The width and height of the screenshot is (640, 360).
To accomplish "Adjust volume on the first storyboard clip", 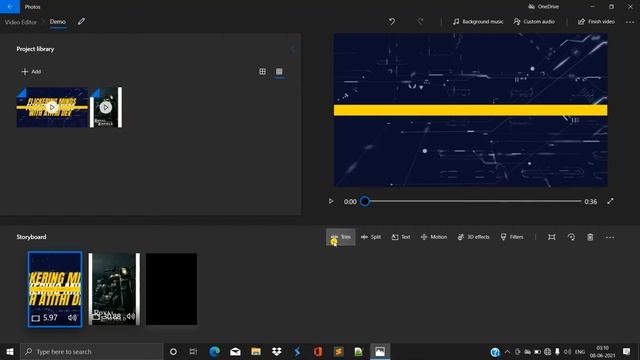I will click(73, 318).
